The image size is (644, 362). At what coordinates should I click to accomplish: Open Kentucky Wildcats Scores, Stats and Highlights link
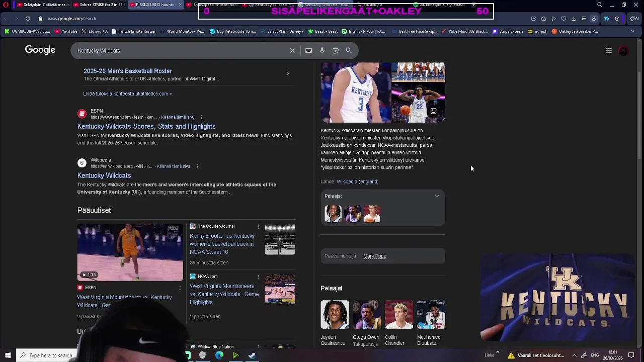point(146,127)
